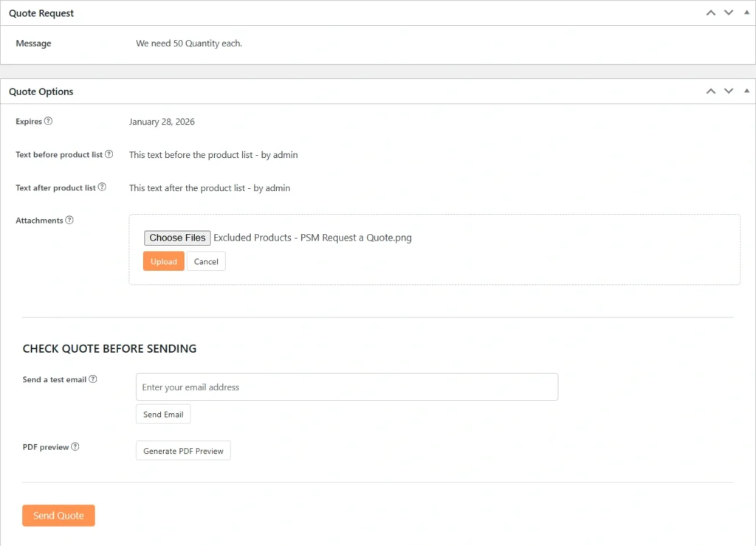Click help icon beside Text before product list

[109, 154]
